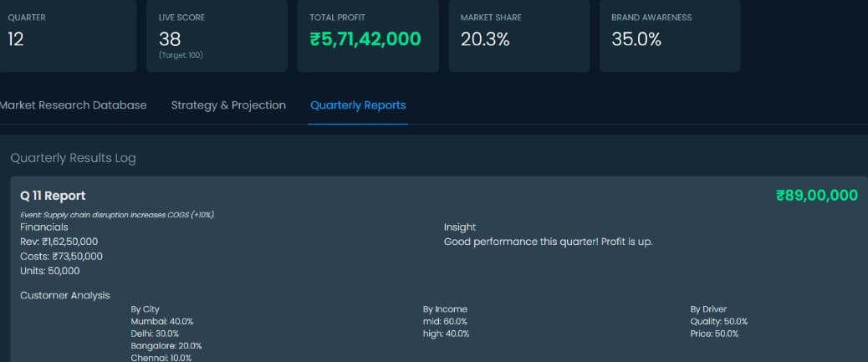This screenshot has width=868, height=362.
Task: Click the Good performance this quarter text
Action: point(549,242)
